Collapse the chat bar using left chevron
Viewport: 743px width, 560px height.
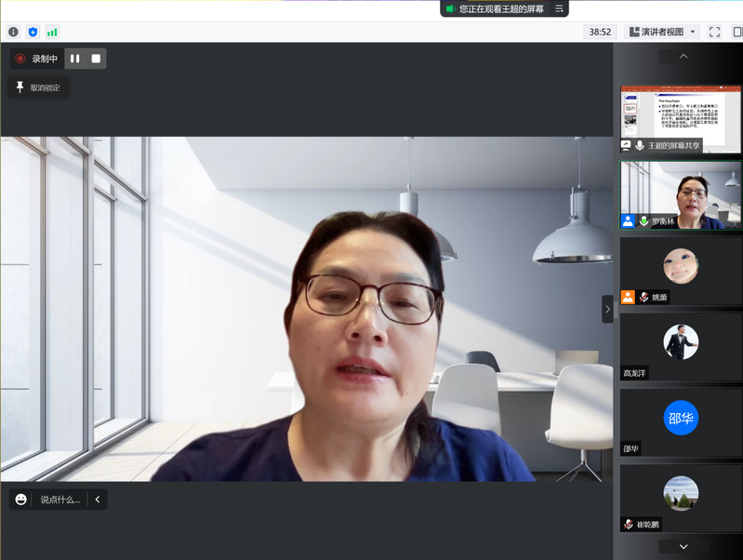97,500
